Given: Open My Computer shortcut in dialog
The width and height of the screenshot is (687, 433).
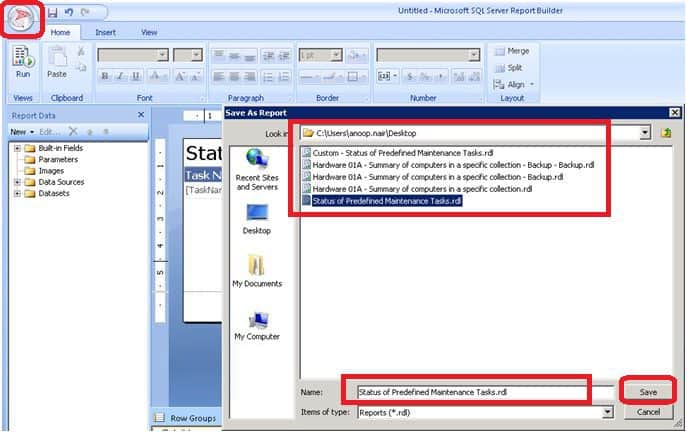Looking at the screenshot, I should (257, 326).
